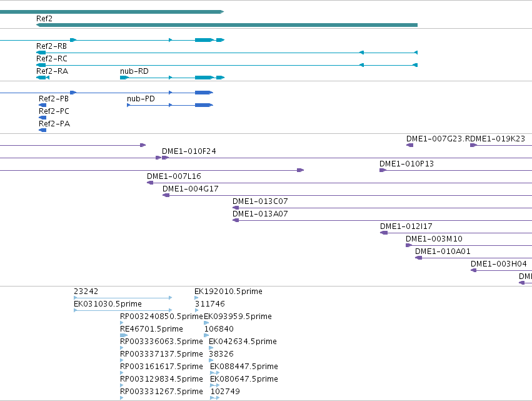
Task: Select the EK192010.5prime EST label
Action: tap(228, 292)
